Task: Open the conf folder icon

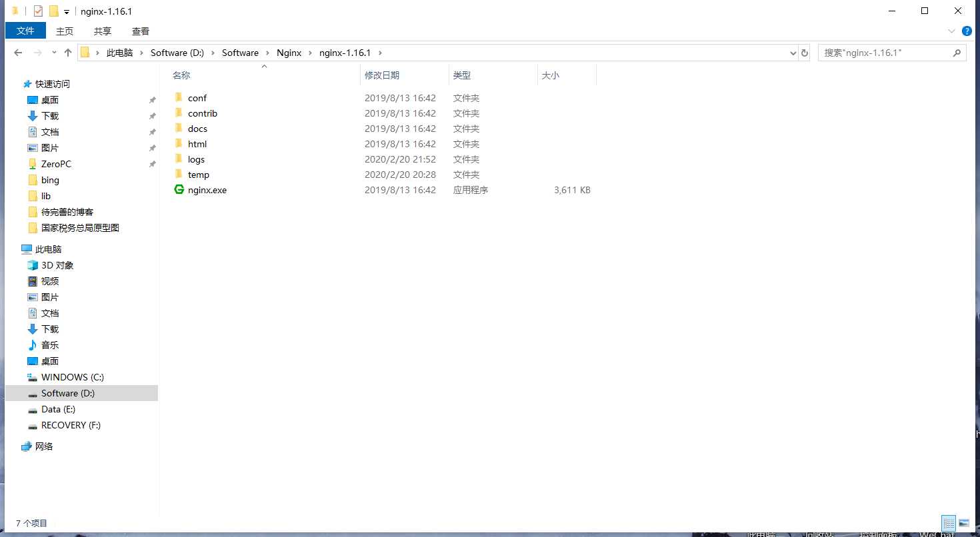Action: (x=179, y=97)
